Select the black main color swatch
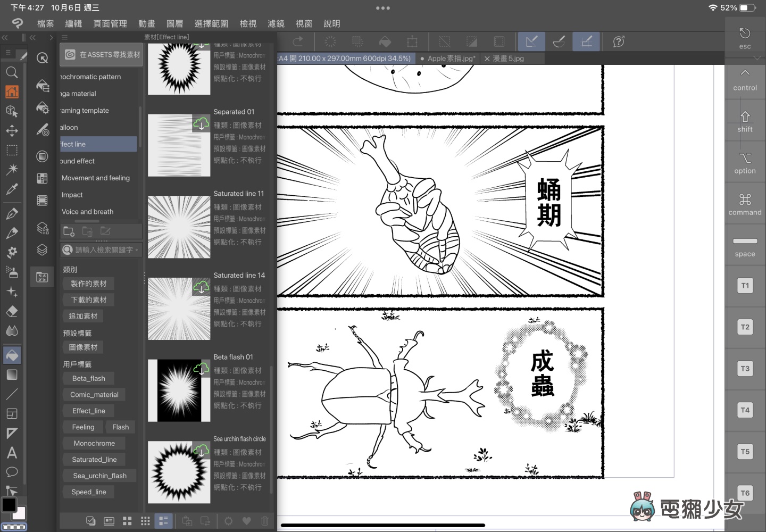Image resolution: width=766 pixels, height=532 pixels. [9, 504]
